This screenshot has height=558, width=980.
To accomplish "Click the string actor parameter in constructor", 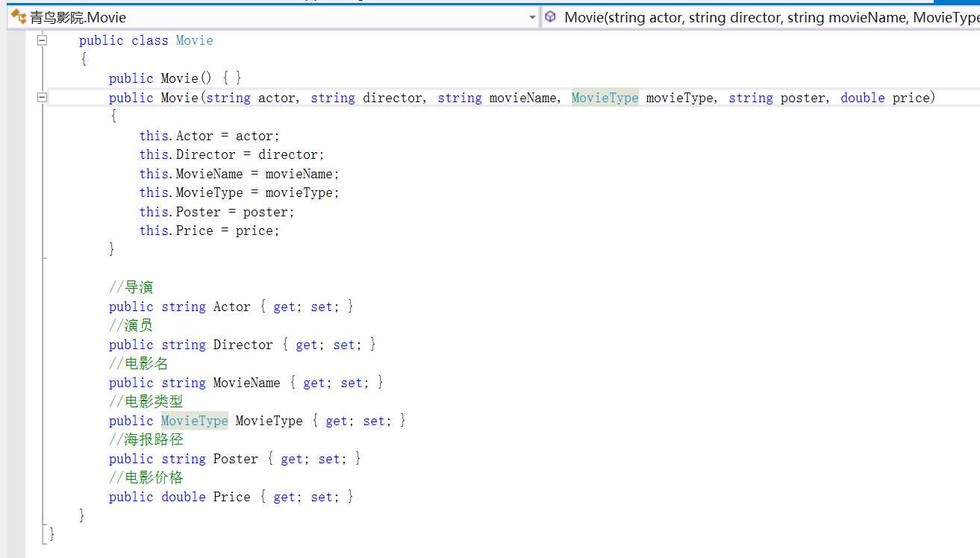I will (251, 98).
